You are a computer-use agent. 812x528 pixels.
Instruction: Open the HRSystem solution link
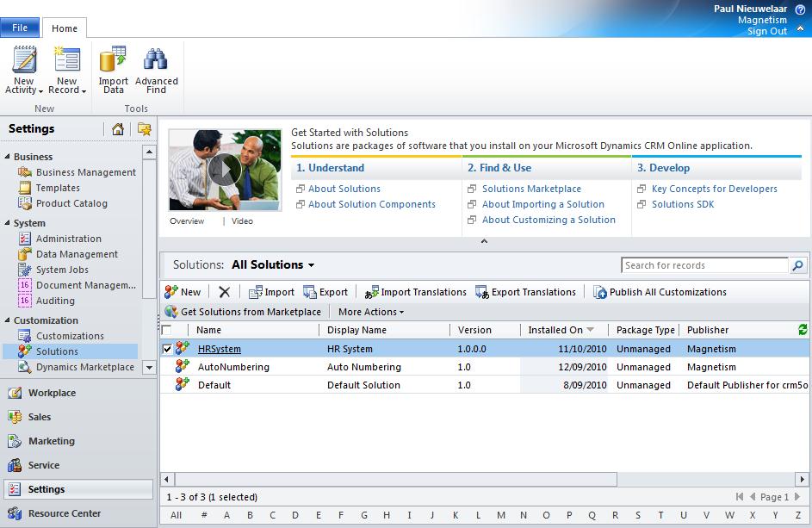(x=219, y=349)
